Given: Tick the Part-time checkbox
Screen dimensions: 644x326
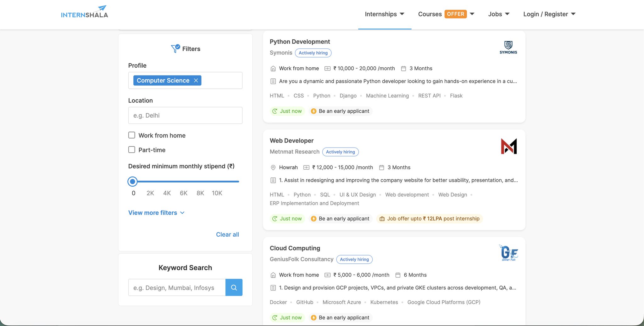Looking at the screenshot, I should click(x=132, y=150).
